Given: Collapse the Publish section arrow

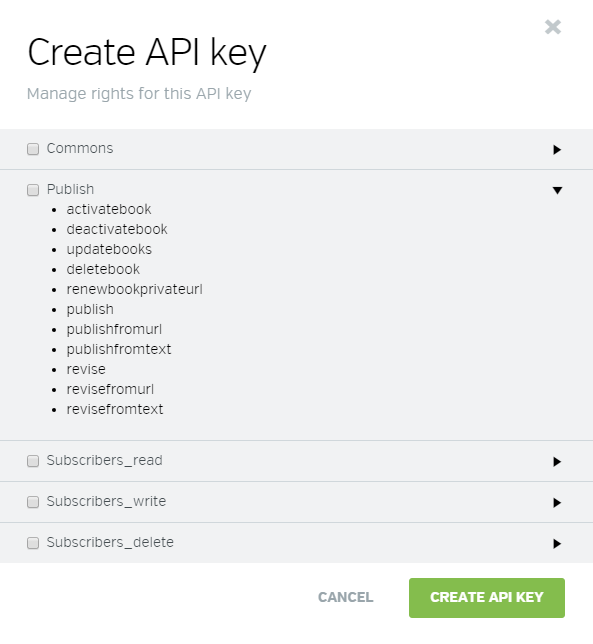Looking at the screenshot, I should coord(557,190).
